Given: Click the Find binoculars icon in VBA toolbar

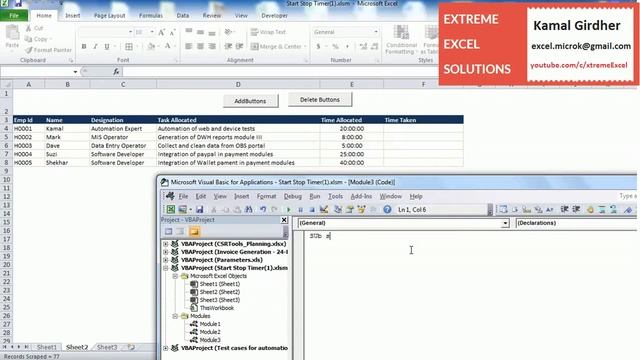Looking at the screenshot, I should pyautogui.click(x=249, y=210).
